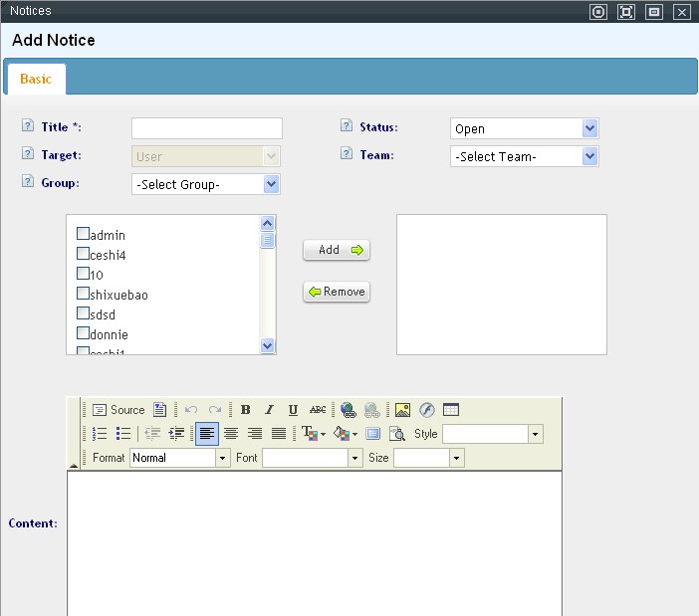Apply italic formatting to content
The image size is (699, 616).
coord(269,410)
